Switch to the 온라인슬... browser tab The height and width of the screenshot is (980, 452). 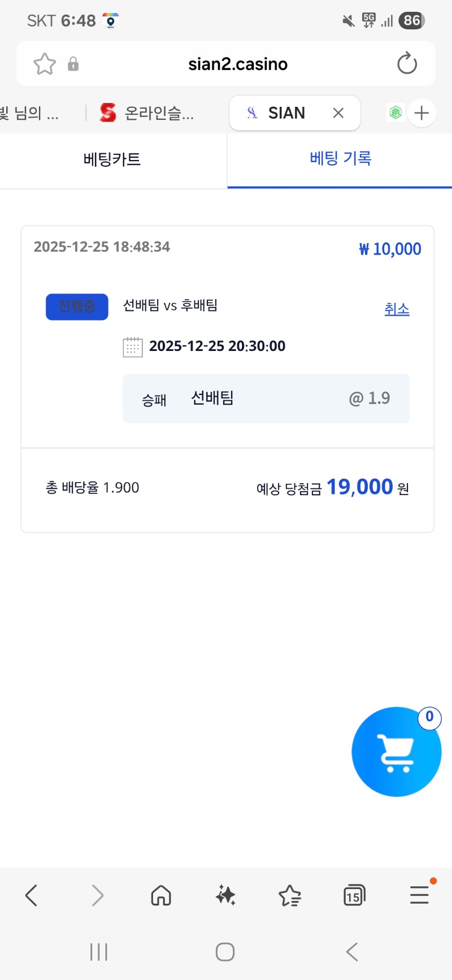tap(147, 113)
